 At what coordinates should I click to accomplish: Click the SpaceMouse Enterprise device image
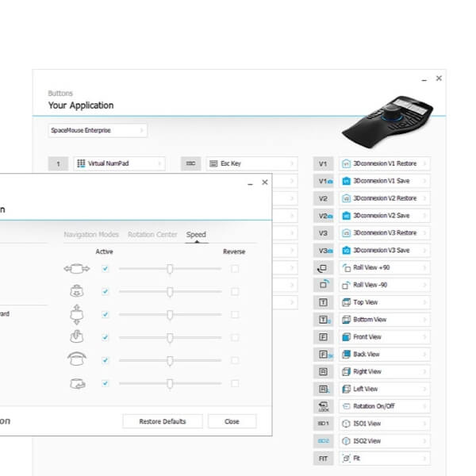pos(387,122)
